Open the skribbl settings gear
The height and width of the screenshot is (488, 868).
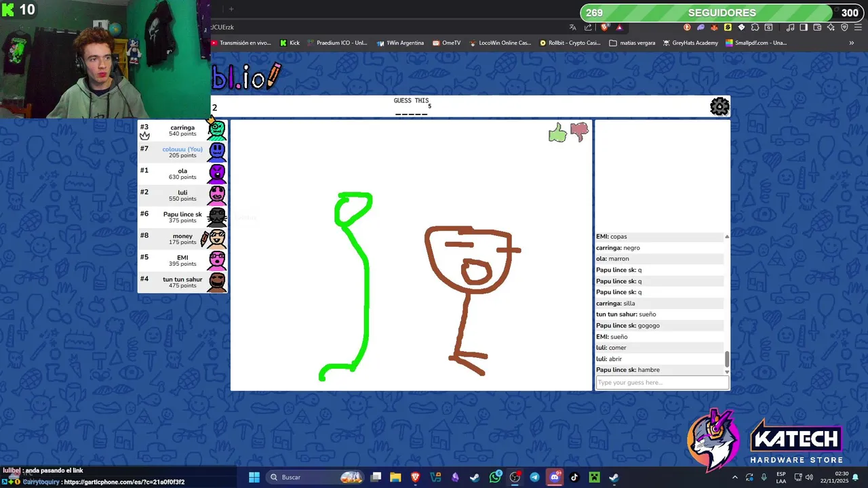[719, 106]
